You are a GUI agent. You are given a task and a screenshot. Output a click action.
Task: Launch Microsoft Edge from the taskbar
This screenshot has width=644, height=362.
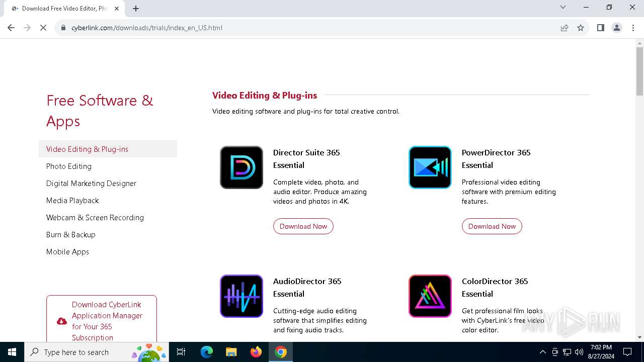[x=207, y=352]
